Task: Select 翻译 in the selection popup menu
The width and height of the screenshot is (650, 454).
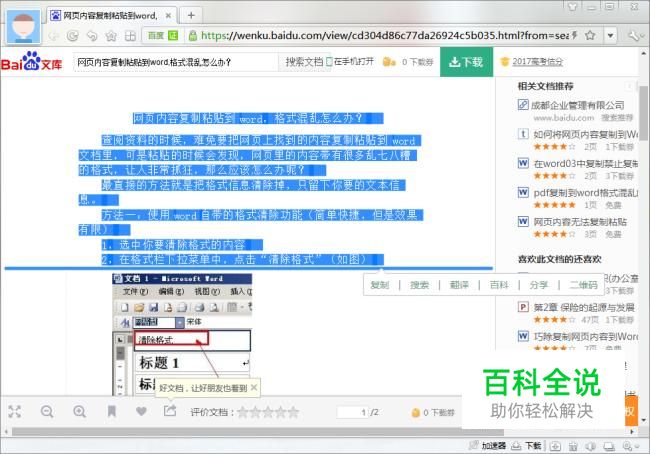Action: point(459,285)
